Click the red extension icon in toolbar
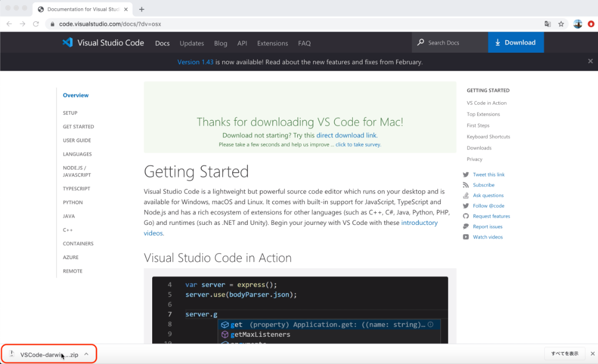The image size is (598, 364). pyautogui.click(x=591, y=24)
